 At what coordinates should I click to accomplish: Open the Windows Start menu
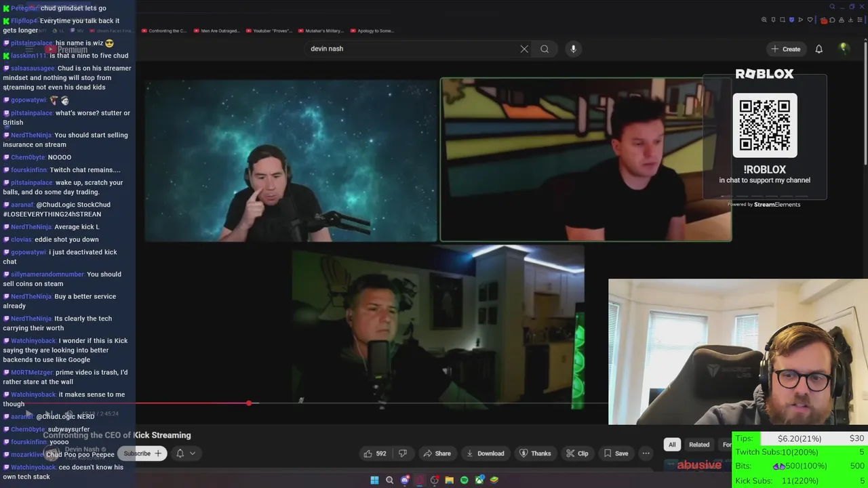tap(374, 480)
